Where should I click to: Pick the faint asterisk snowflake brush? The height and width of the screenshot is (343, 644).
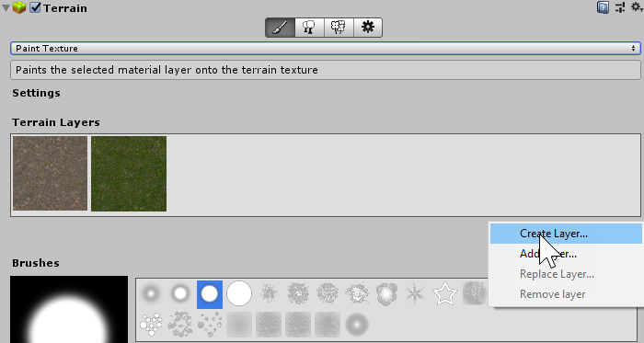416,293
